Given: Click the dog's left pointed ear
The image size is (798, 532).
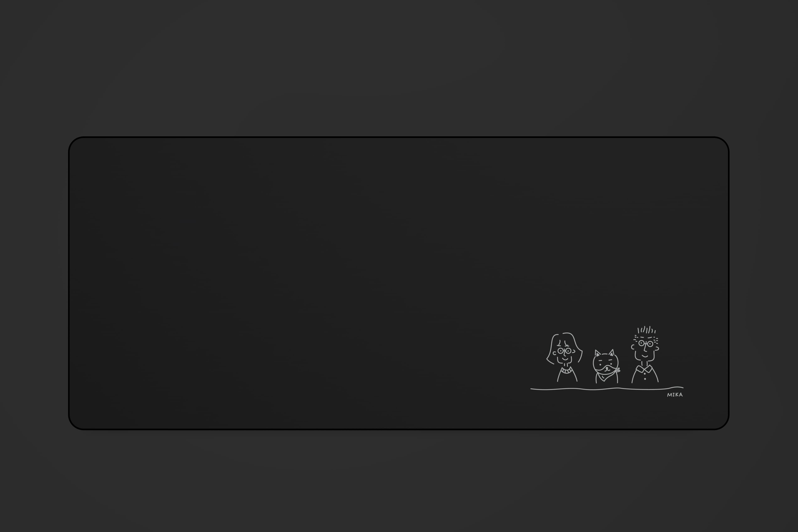Looking at the screenshot, I should tap(598, 353).
